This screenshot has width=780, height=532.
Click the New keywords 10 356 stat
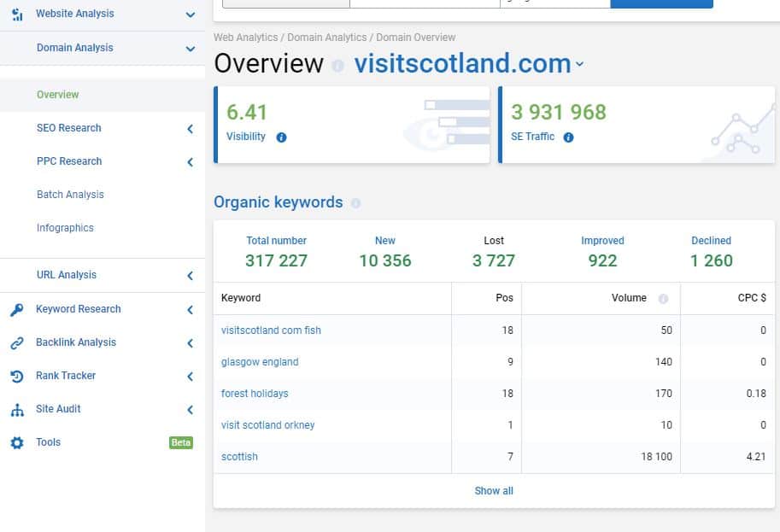[385, 252]
